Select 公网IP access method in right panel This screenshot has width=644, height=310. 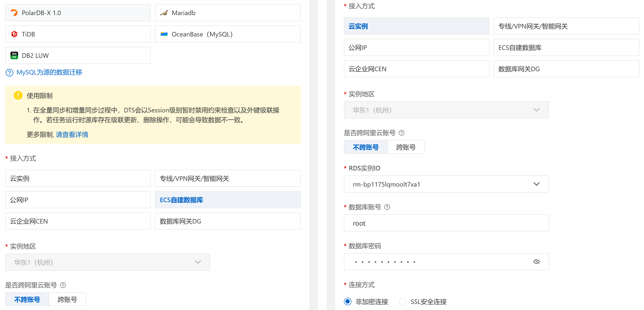(x=416, y=47)
